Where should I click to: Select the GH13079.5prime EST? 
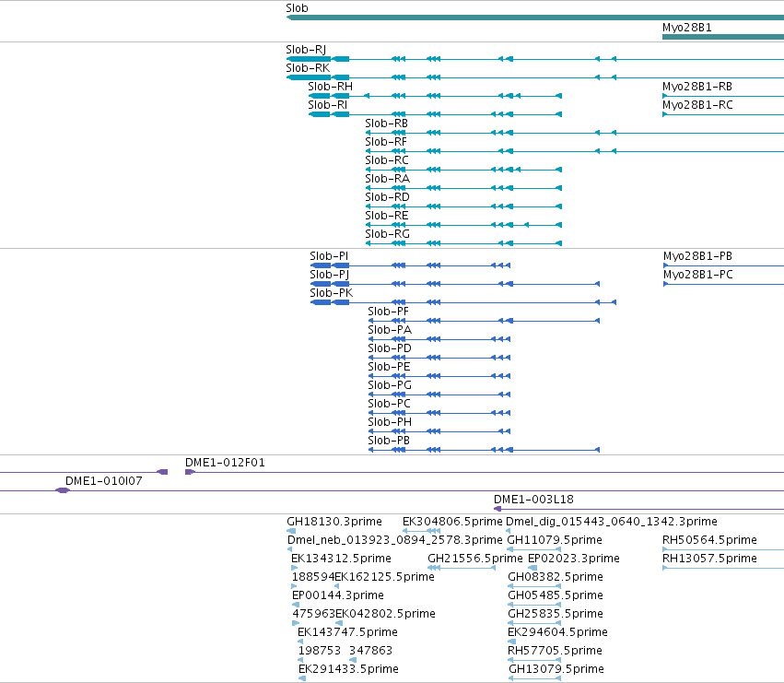tap(534, 678)
